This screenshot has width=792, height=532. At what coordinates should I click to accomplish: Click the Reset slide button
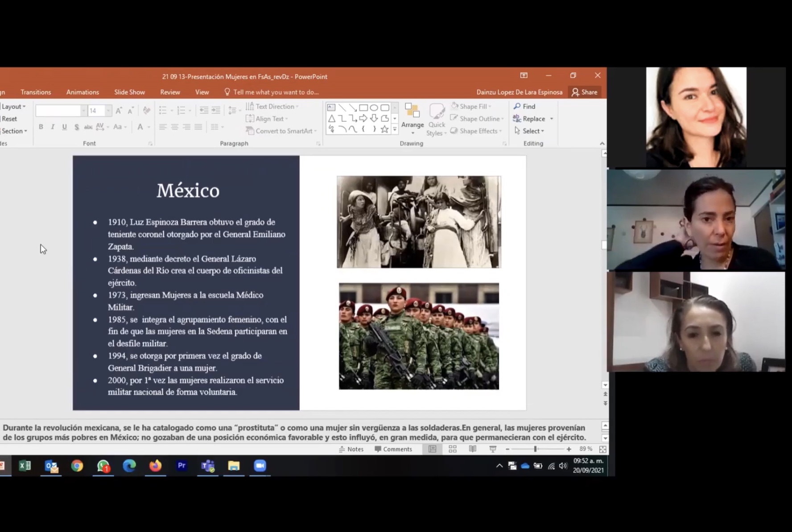click(9, 119)
